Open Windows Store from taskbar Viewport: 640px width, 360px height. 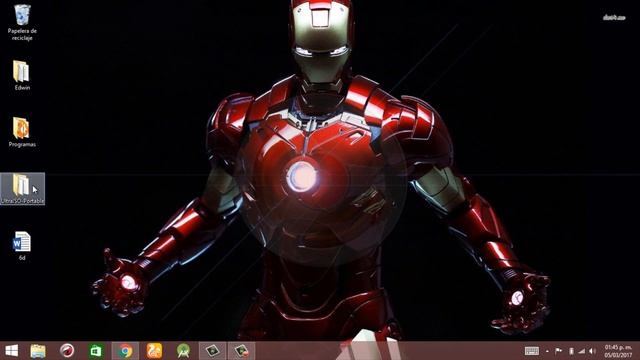point(96,351)
